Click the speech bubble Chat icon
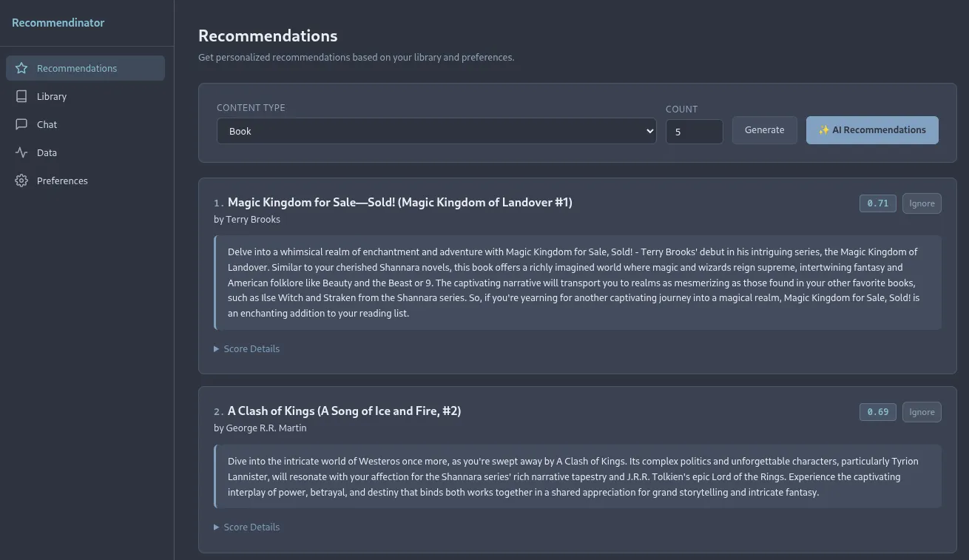The height and width of the screenshot is (560, 969). 21,124
